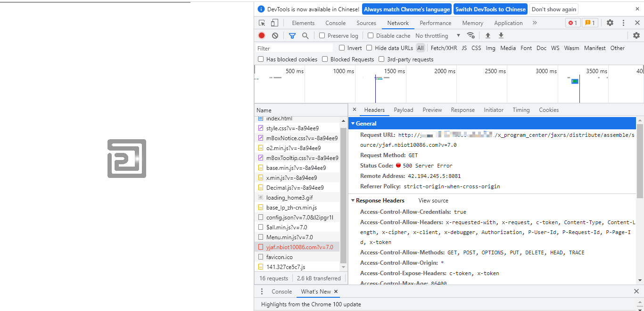
Task: Check the Disable cache option
Action: click(x=371, y=35)
